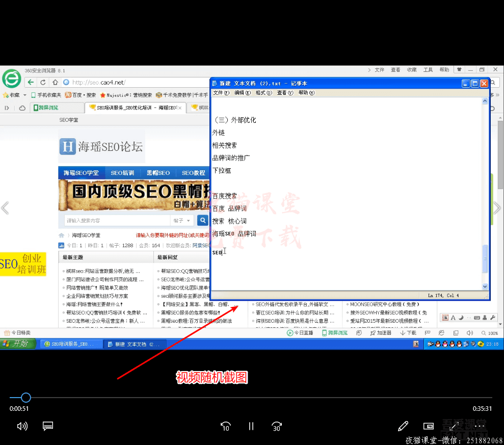Screen dimensions: 504x445
Task: Open Notepad's 帮助 menu
Action: pyautogui.click(x=307, y=93)
